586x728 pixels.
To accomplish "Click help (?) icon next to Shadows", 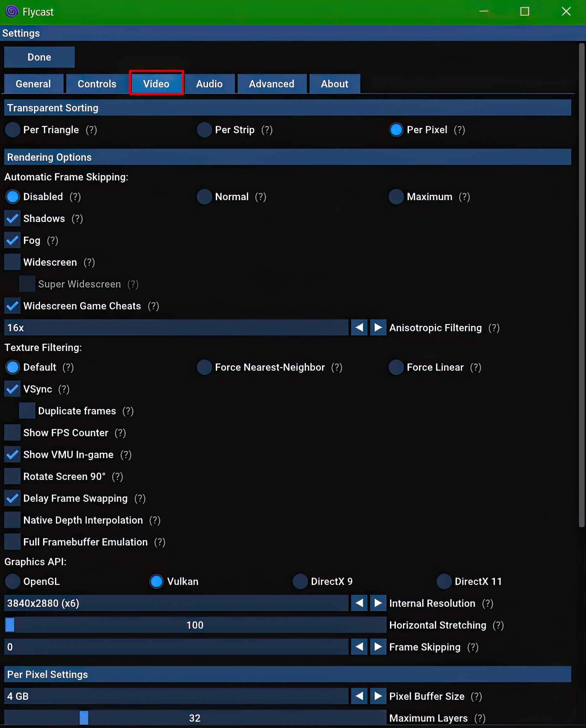I will point(77,219).
